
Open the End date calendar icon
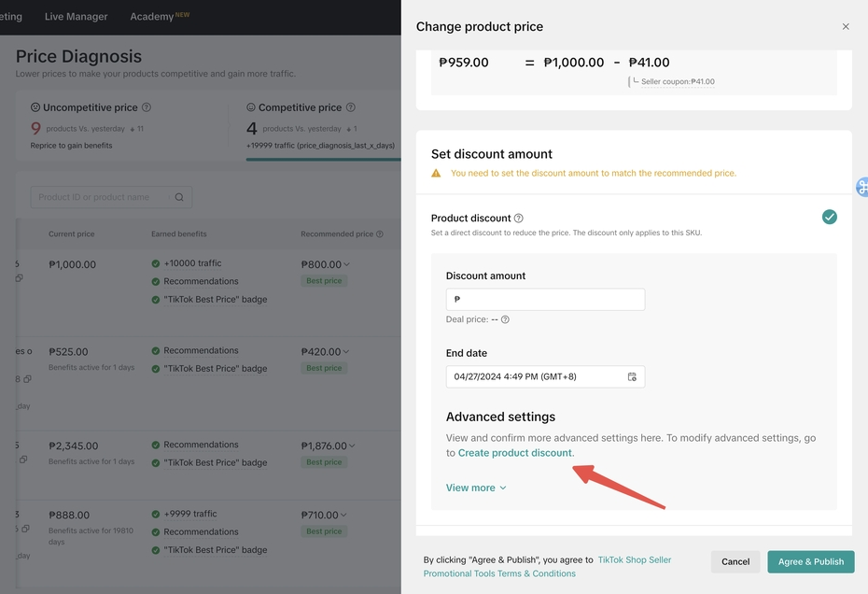click(632, 376)
